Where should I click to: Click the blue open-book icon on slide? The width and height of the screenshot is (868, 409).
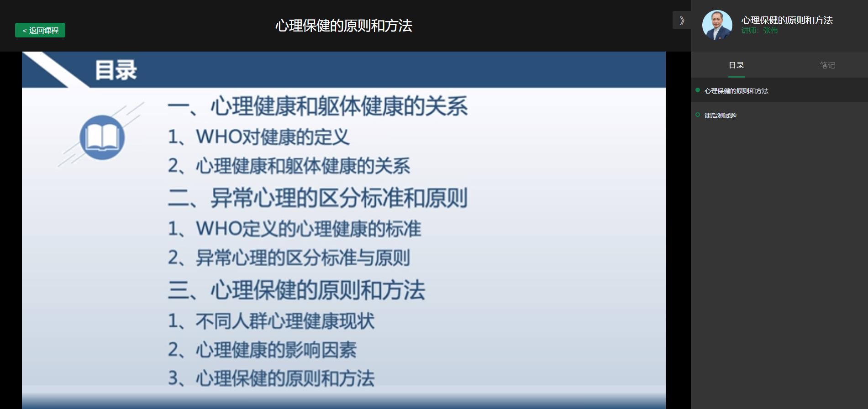102,137
